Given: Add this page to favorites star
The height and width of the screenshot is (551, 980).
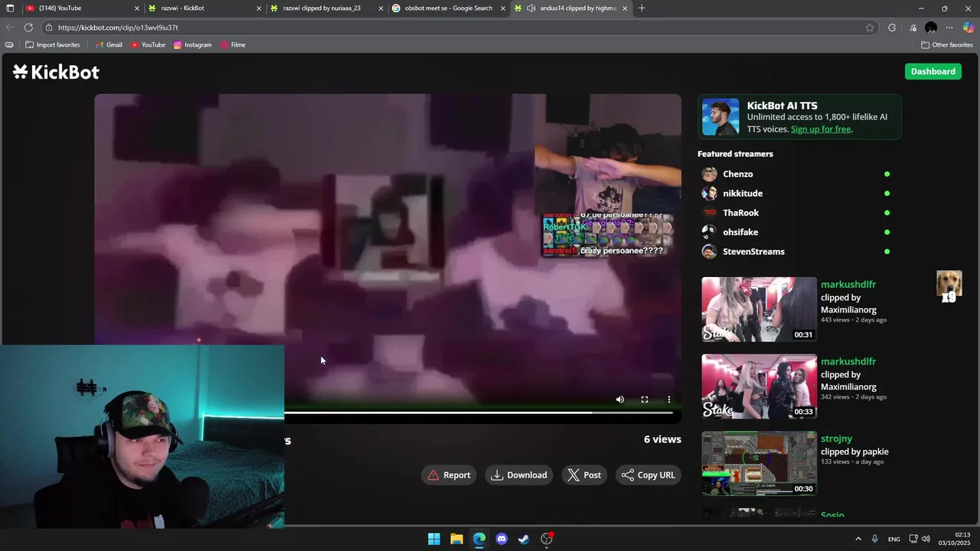Looking at the screenshot, I should [x=870, y=28].
